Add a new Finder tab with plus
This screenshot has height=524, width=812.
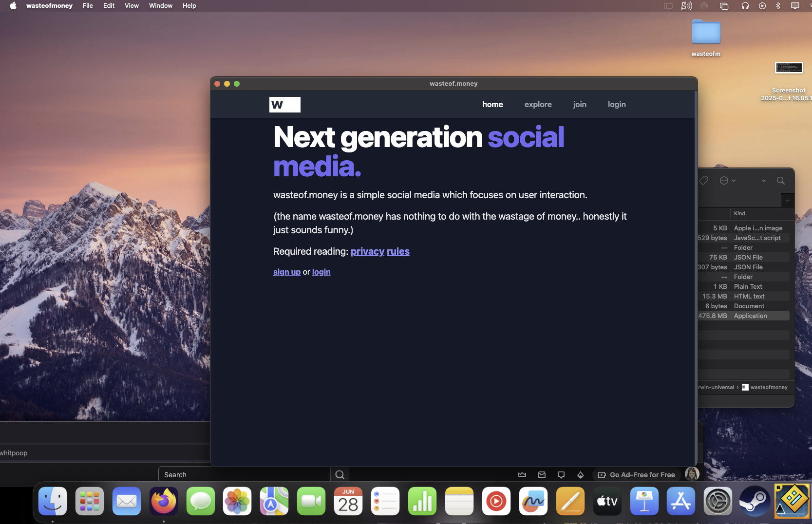788,200
